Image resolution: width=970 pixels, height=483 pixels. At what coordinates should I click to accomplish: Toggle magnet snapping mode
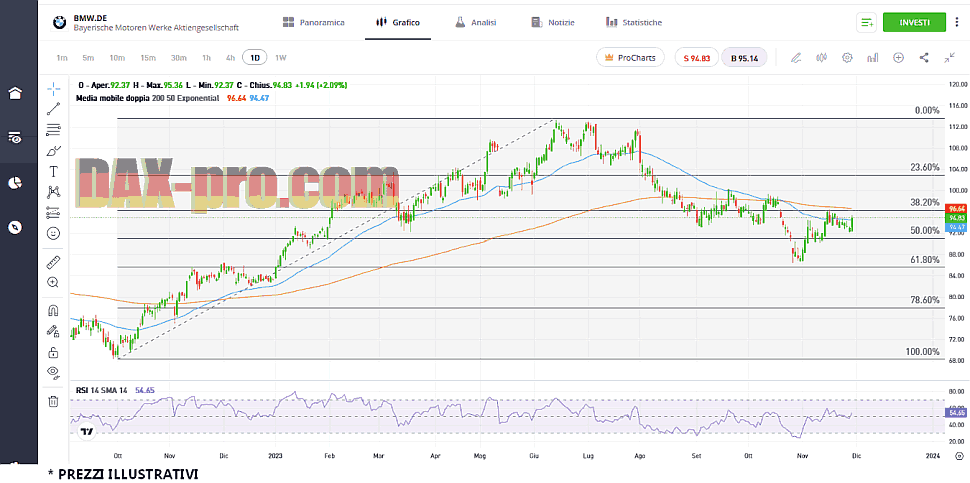coord(54,310)
